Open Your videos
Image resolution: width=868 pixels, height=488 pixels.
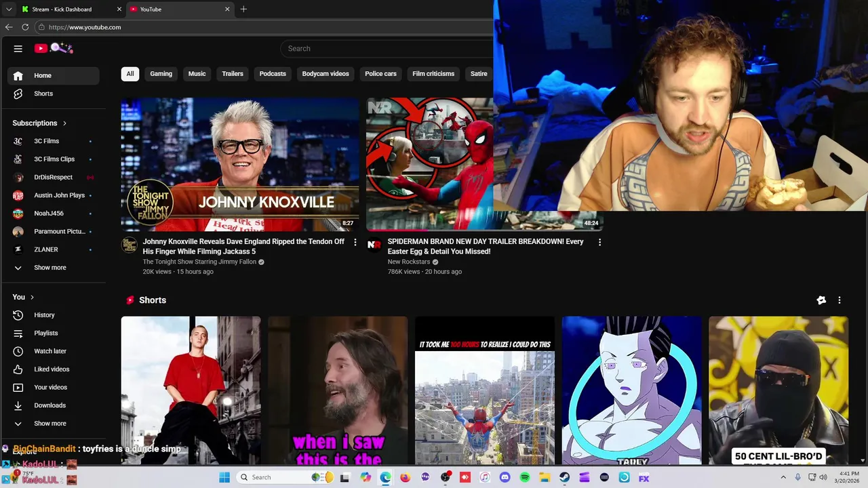tap(54, 387)
